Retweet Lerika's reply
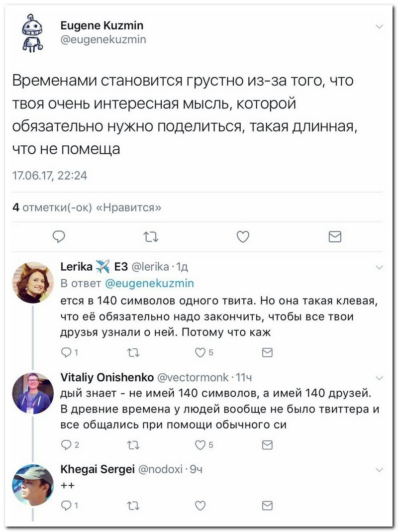Image resolution: width=398 pixels, height=532 pixels. pos(133,353)
